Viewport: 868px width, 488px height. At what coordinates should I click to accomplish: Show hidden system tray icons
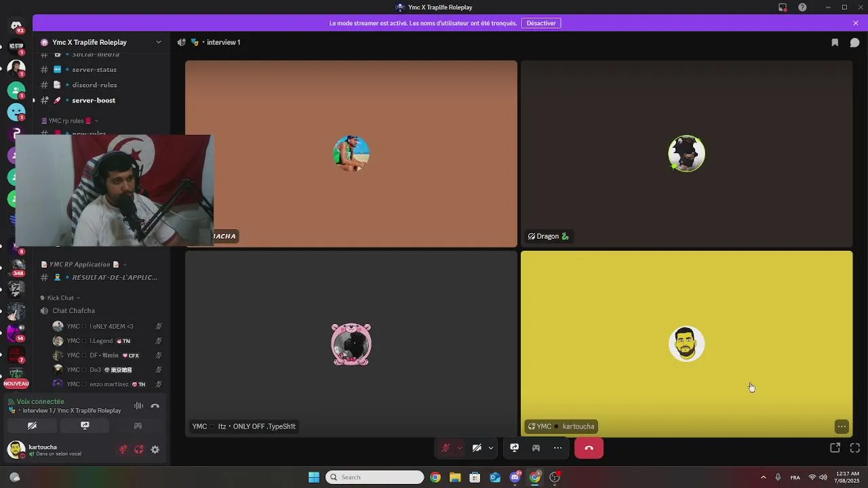[x=763, y=477]
